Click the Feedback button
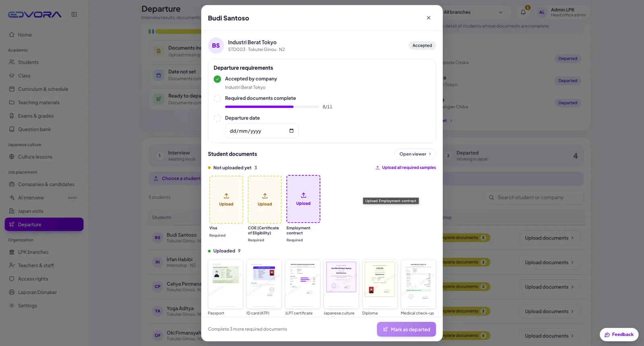 click(x=619, y=335)
